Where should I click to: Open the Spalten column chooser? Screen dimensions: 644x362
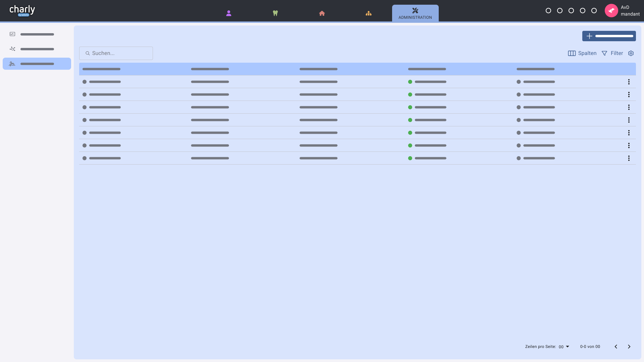(582, 53)
